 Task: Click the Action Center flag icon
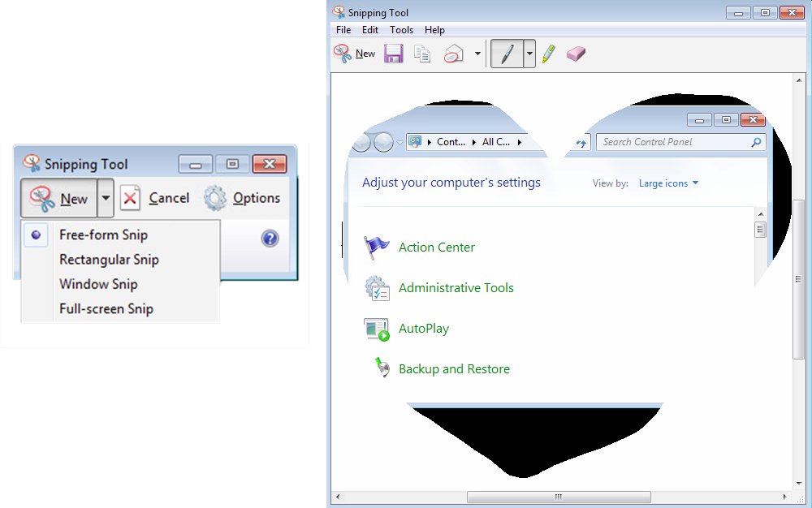click(377, 248)
